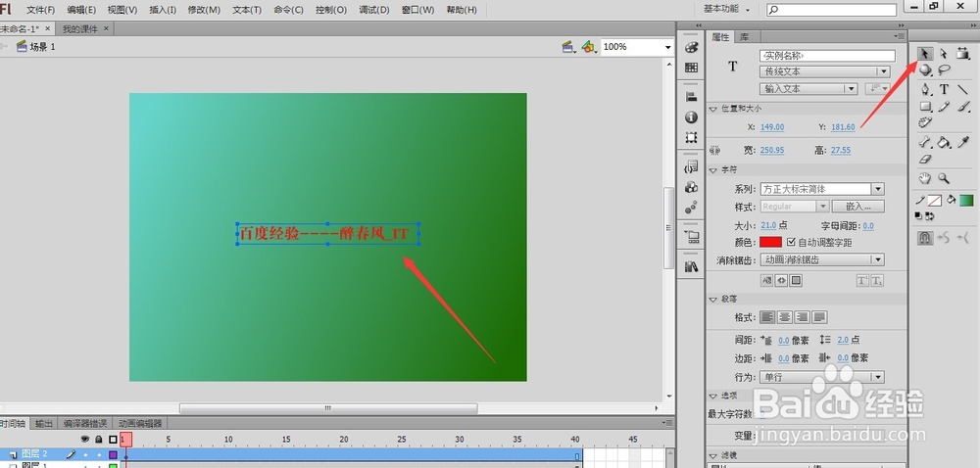Toggle Snap to Objects magnet button

(925, 237)
